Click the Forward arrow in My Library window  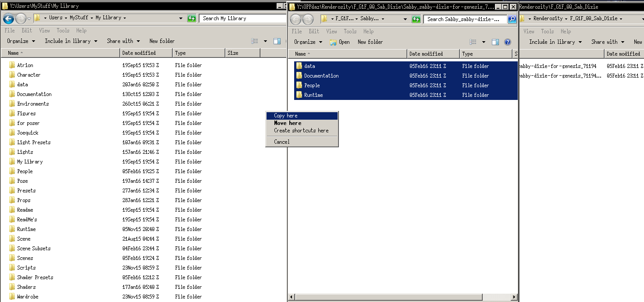21,18
